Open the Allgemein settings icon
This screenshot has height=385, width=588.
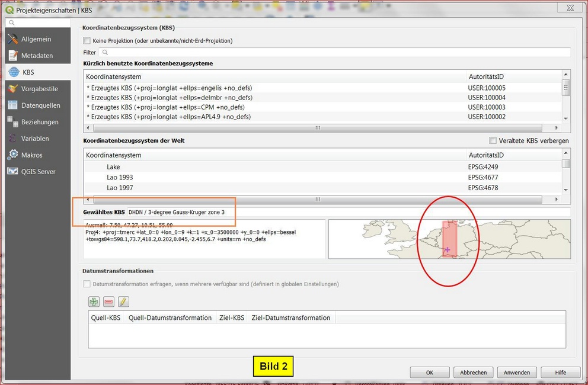[12, 39]
